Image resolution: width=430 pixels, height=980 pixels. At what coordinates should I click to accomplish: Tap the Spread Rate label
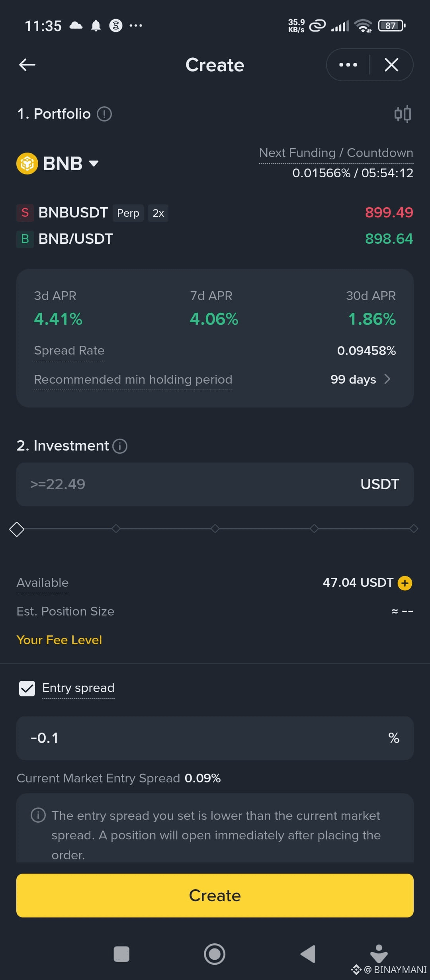69,351
